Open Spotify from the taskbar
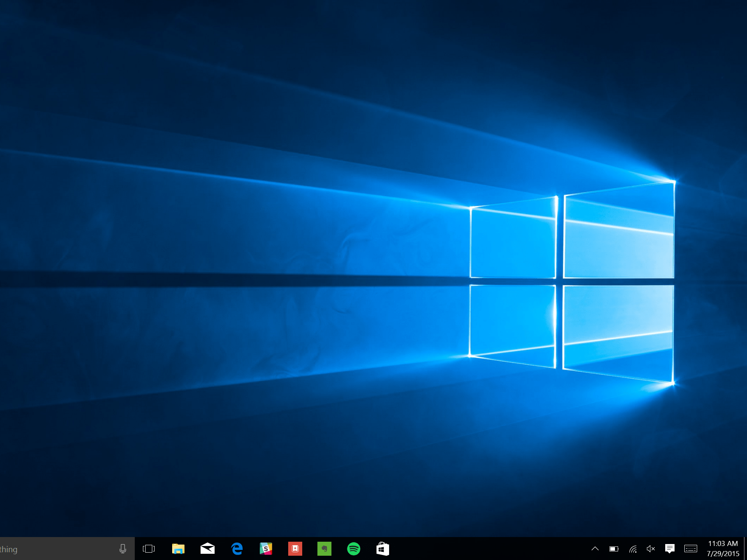747x560 pixels. [354, 549]
